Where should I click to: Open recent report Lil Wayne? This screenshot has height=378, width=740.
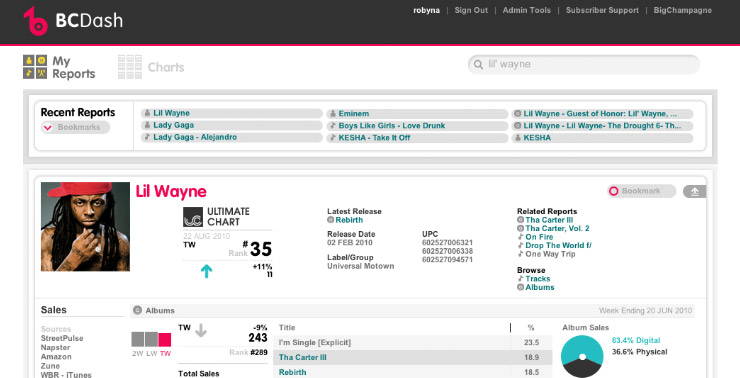[x=232, y=113]
